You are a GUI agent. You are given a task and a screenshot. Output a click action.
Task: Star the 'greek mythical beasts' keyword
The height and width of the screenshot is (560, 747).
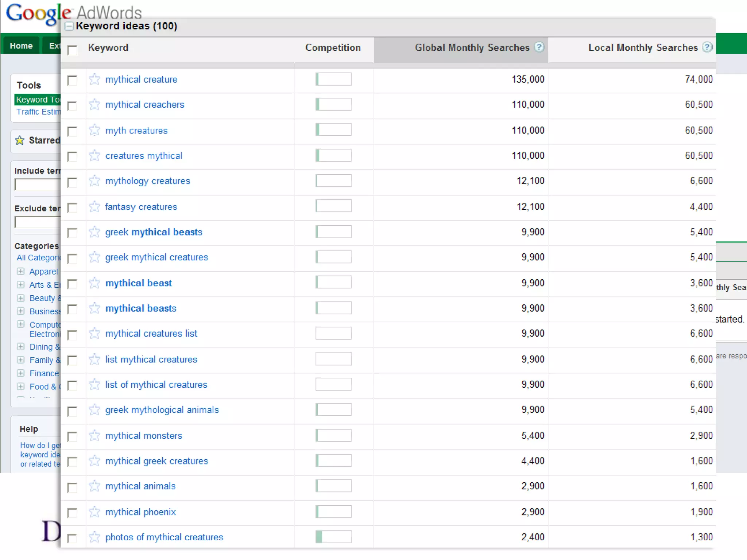94,232
